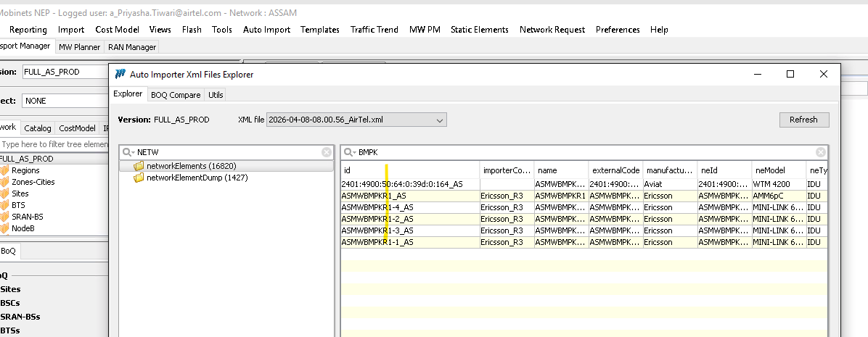Screen dimensions: 868x337
Task: Select row ASMWBMPKR1-4_AS in table
Action: point(377,207)
